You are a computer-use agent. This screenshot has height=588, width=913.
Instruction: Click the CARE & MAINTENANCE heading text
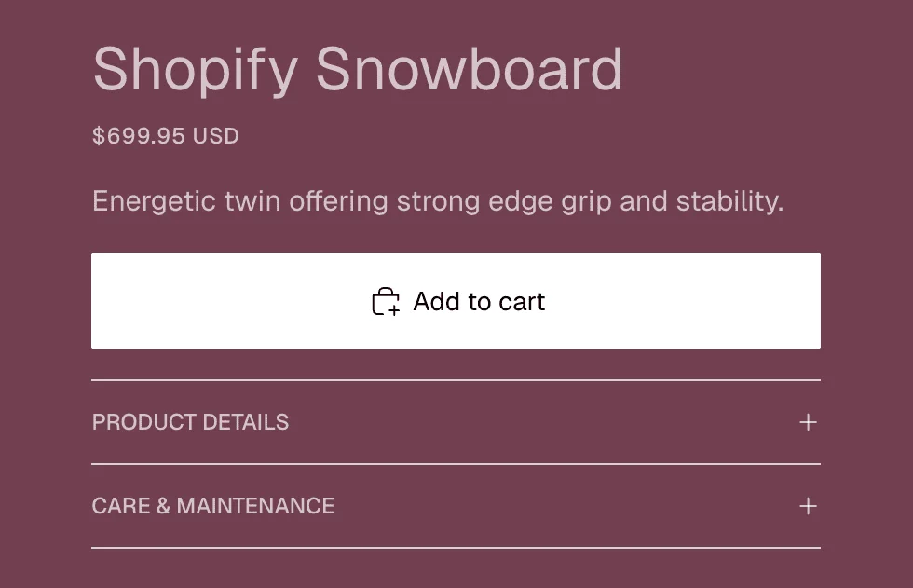[213, 506]
